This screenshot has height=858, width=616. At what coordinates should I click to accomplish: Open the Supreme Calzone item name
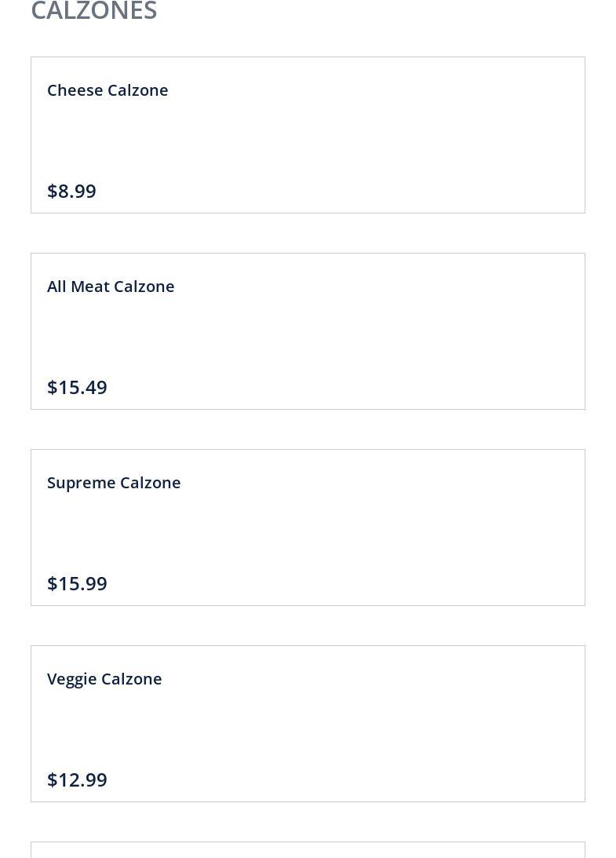(114, 483)
